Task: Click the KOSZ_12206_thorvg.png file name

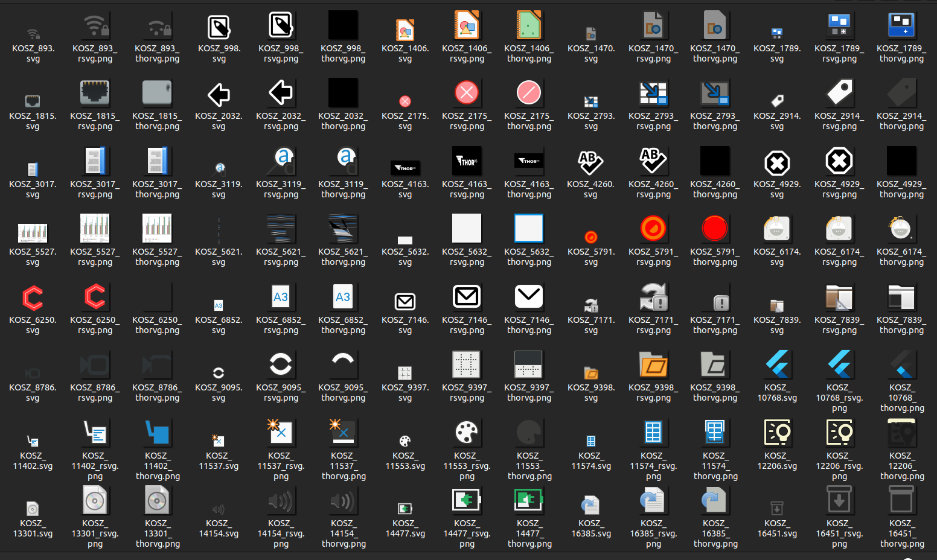Action: (902, 466)
